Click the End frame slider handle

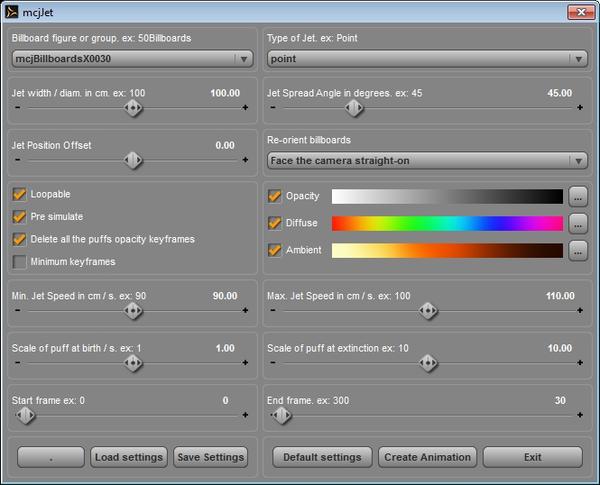[282, 415]
